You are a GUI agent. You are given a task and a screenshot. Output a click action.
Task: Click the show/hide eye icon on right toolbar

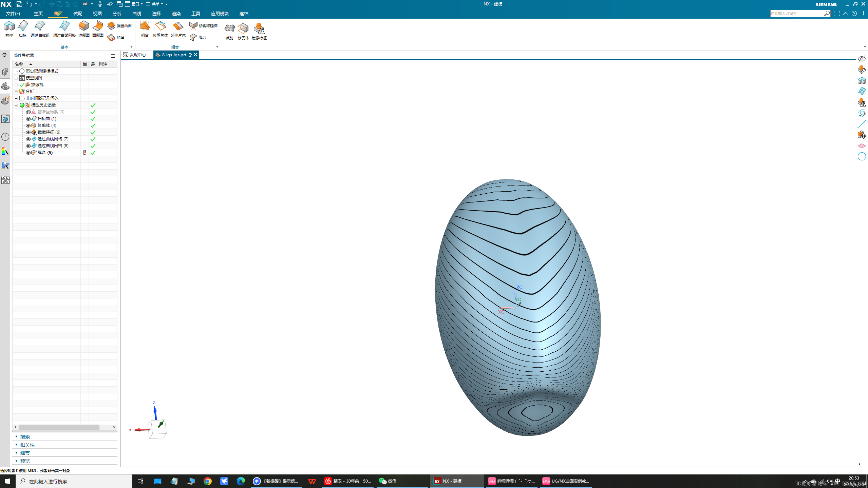pyautogui.click(x=862, y=59)
